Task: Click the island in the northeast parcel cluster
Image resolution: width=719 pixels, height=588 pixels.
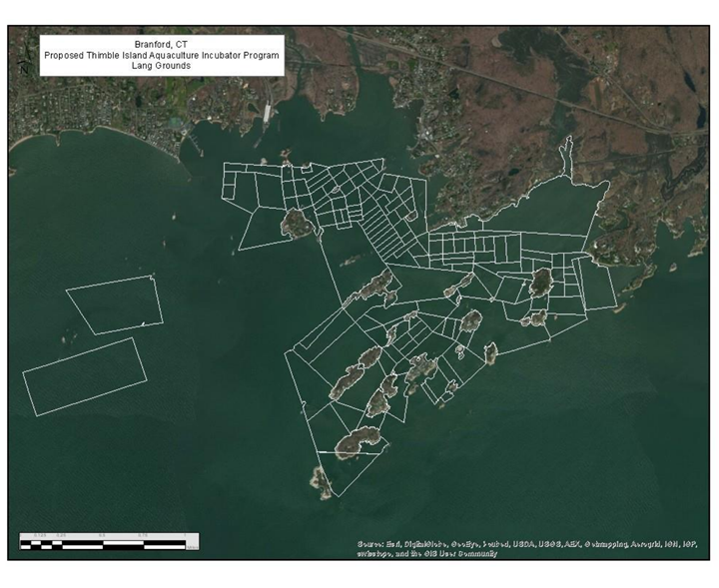Action: pyautogui.click(x=540, y=282)
